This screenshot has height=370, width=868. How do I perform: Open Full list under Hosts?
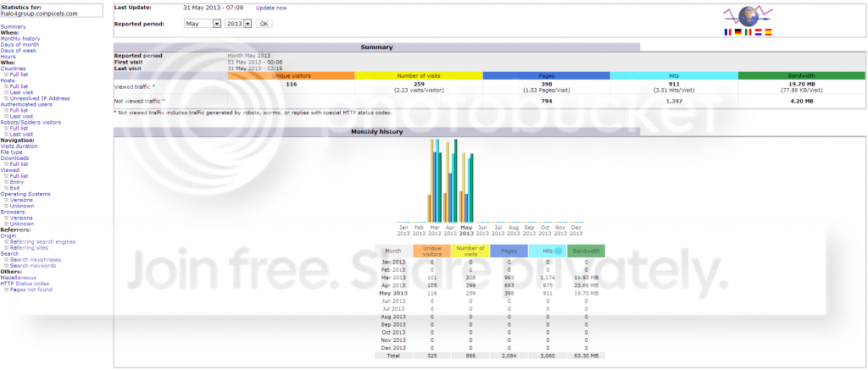[19, 86]
